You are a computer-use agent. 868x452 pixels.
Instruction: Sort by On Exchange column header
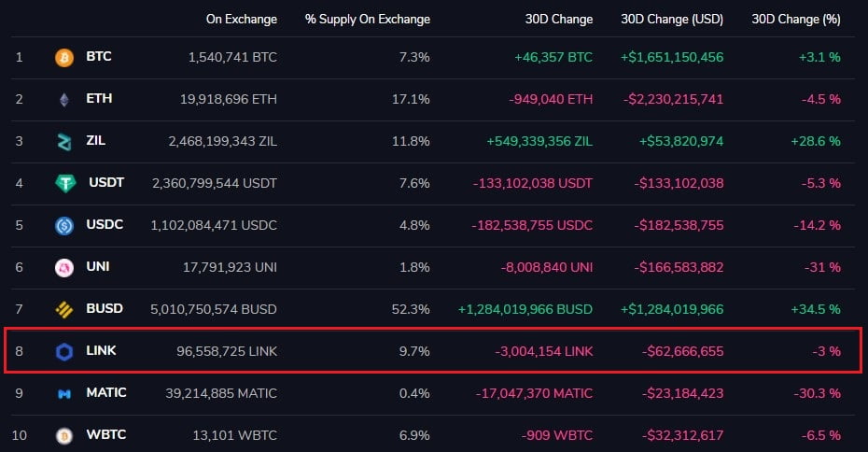pyautogui.click(x=242, y=19)
